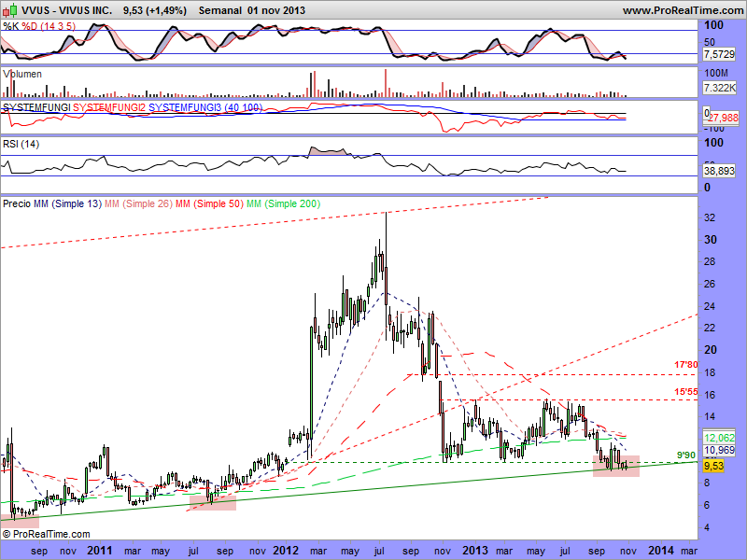This screenshot has height=560, width=747.
Task: Select the pink support zone near nov 2013
Action: (x=616, y=466)
